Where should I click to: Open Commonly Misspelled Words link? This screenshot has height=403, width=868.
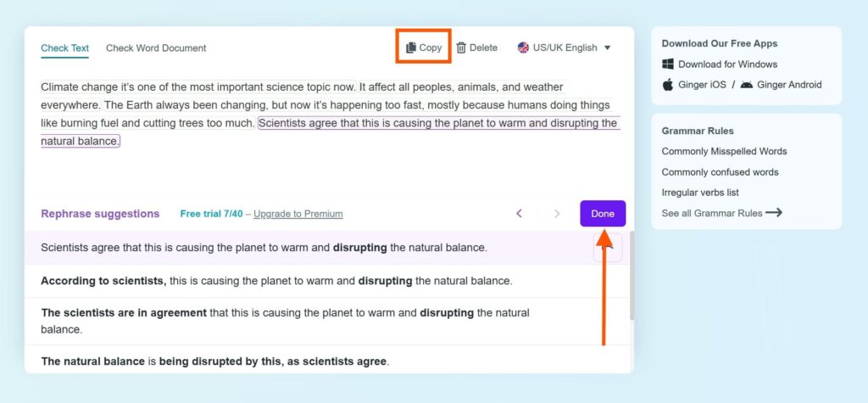724,151
